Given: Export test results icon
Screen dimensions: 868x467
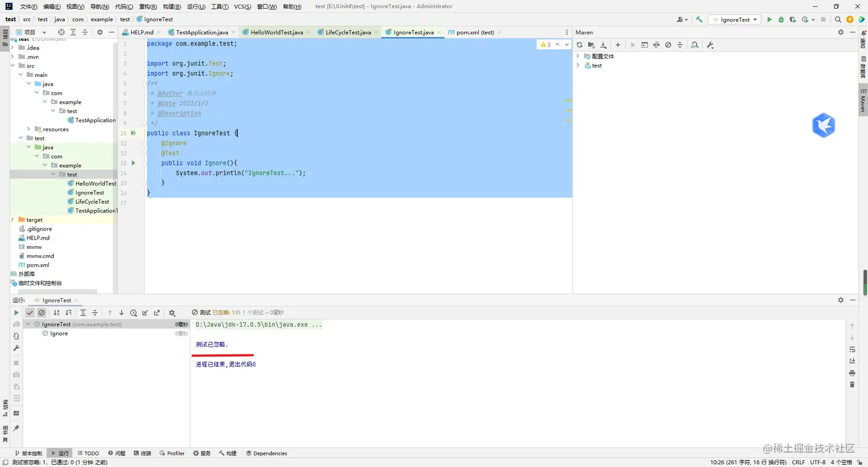Looking at the screenshot, I should 157,312.
